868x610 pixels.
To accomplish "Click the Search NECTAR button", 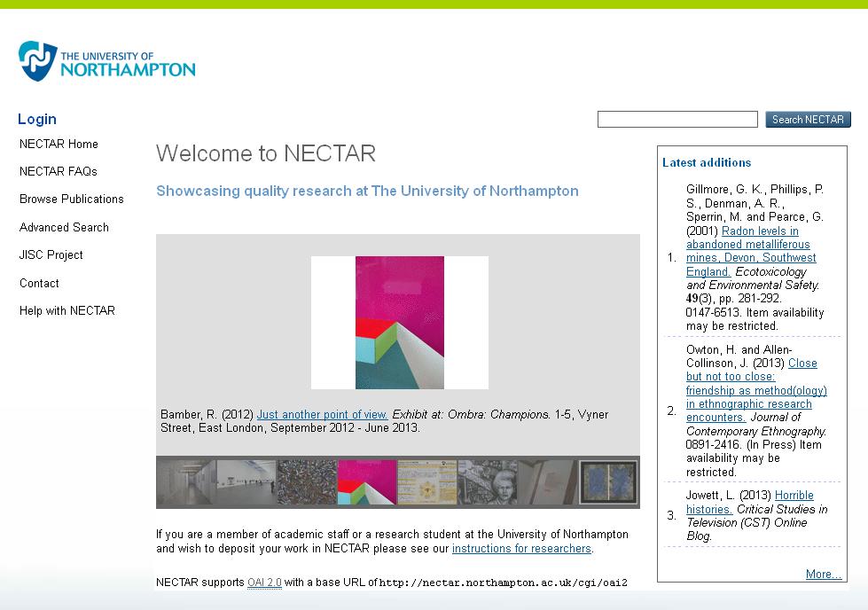I will click(808, 120).
